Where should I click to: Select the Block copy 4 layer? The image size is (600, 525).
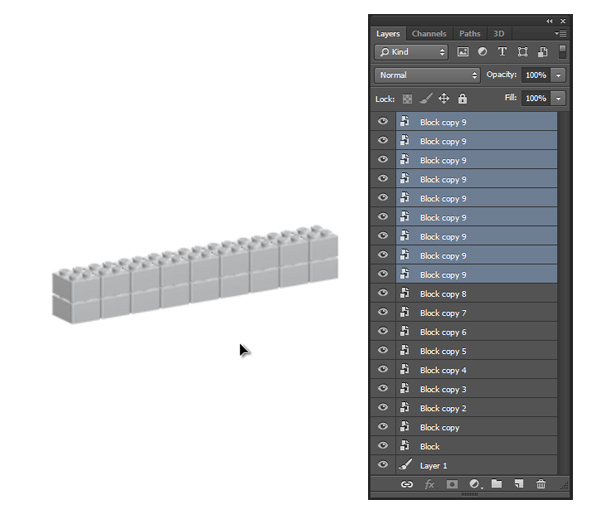476,370
